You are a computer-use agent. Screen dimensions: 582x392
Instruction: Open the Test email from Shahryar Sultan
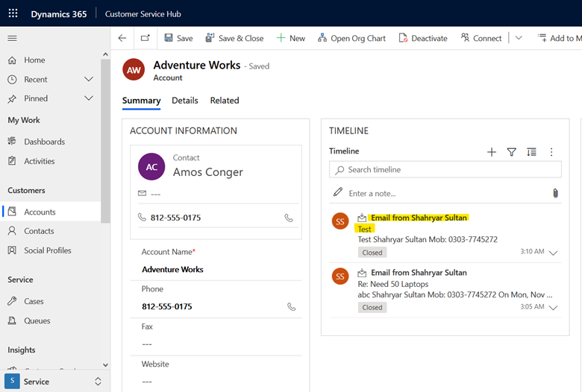pos(419,218)
